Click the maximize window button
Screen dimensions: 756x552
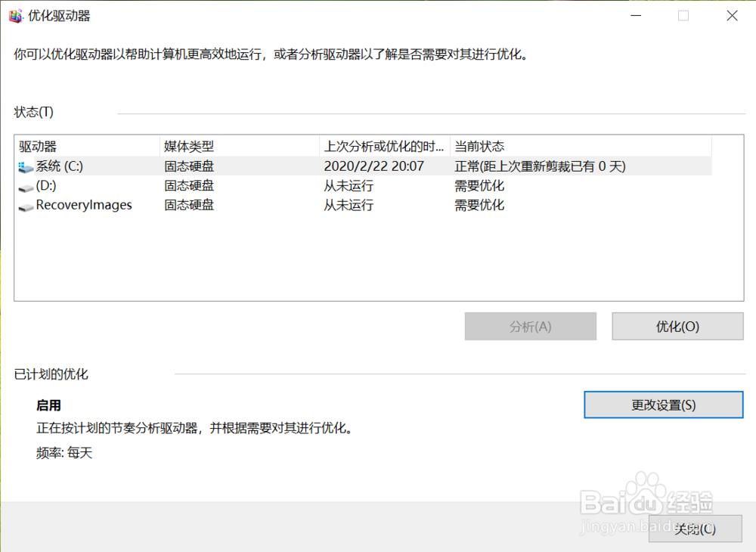coord(683,14)
